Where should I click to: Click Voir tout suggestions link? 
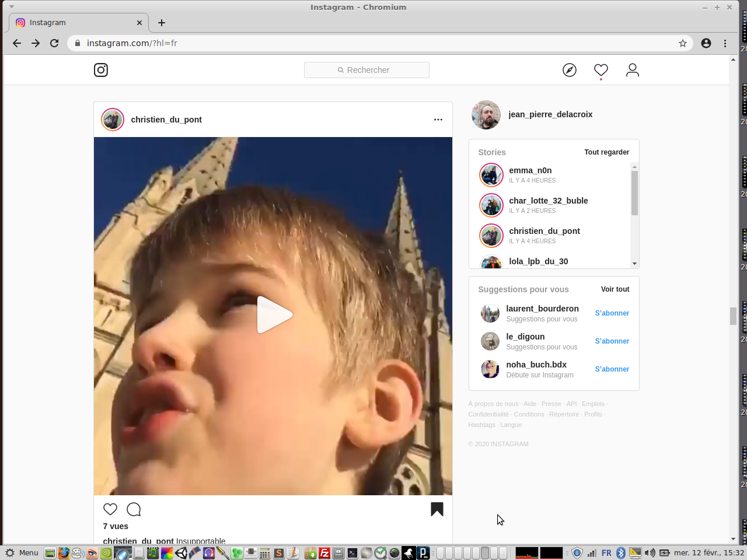pos(615,289)
